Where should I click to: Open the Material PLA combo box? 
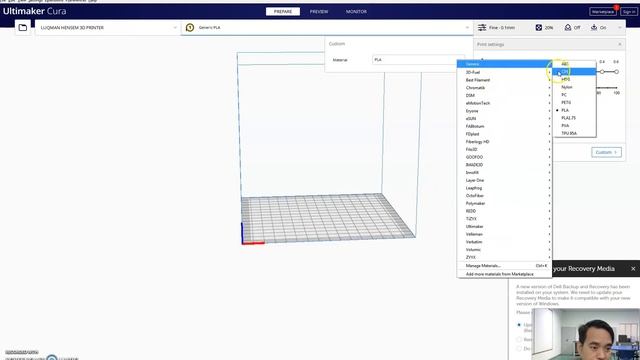(x=418, y=60)
